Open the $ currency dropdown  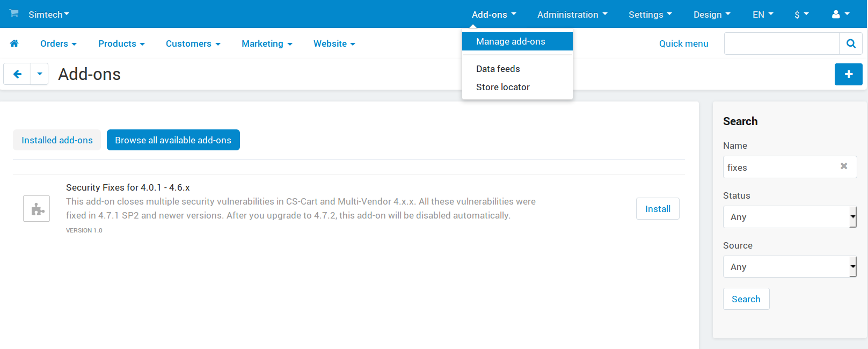801,14
